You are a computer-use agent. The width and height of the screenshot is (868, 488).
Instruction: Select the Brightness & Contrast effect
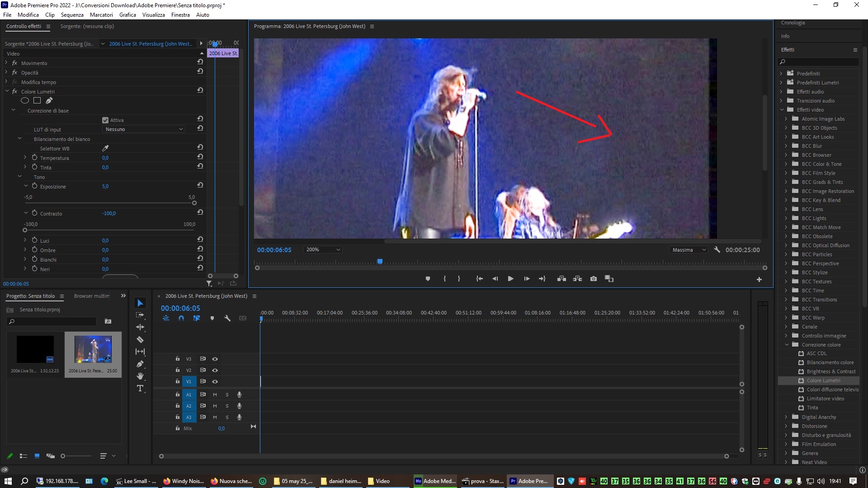pos(831,371)
